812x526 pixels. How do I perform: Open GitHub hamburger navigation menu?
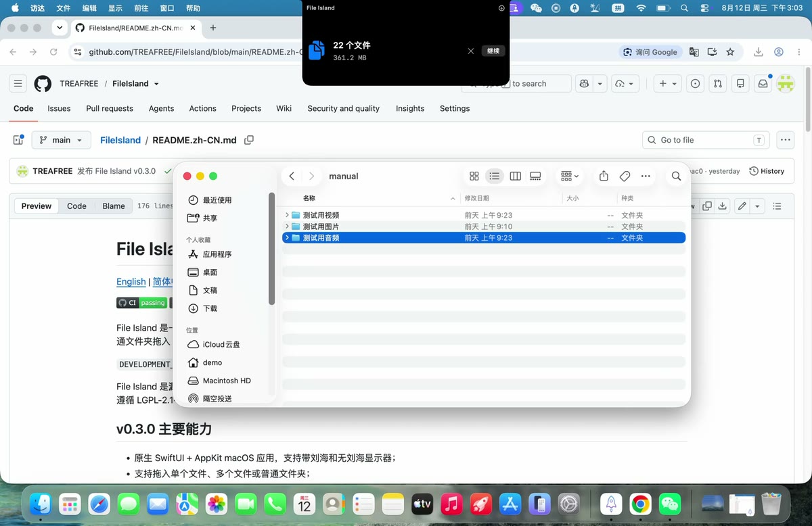[x=18, y=84]
